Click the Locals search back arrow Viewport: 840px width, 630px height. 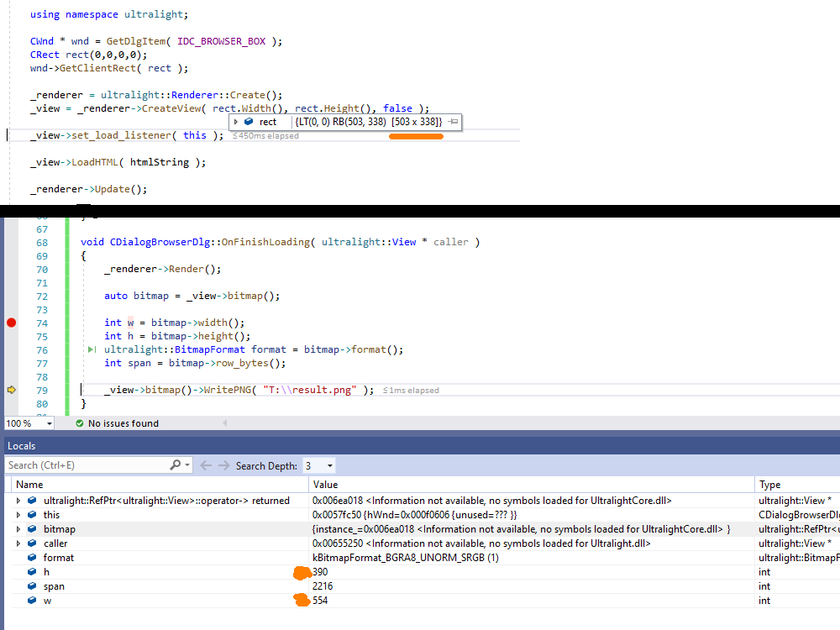pos(206,465)
